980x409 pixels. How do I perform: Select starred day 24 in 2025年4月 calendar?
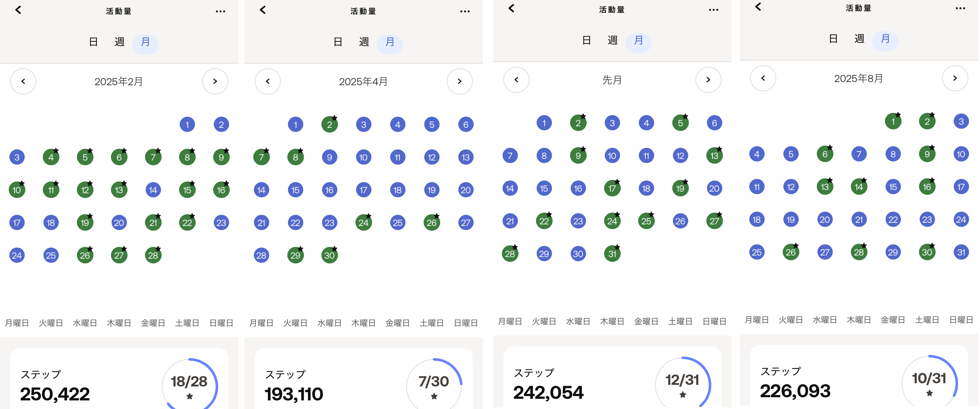364,223
